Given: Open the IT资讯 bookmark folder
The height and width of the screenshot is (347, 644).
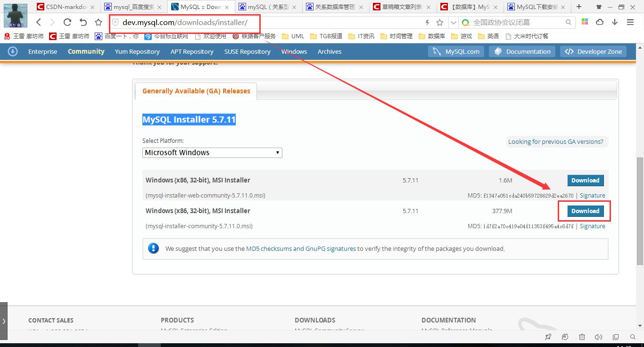Looking at the screenshot, I should [x=361, y=36].
